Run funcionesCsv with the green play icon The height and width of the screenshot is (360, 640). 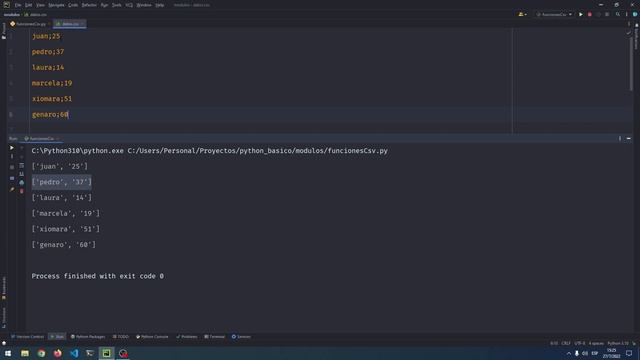(x=580, y=14)
